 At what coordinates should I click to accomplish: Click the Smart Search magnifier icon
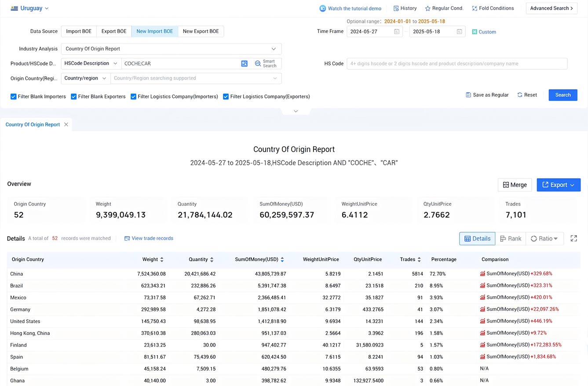click(x=258, y=64)
